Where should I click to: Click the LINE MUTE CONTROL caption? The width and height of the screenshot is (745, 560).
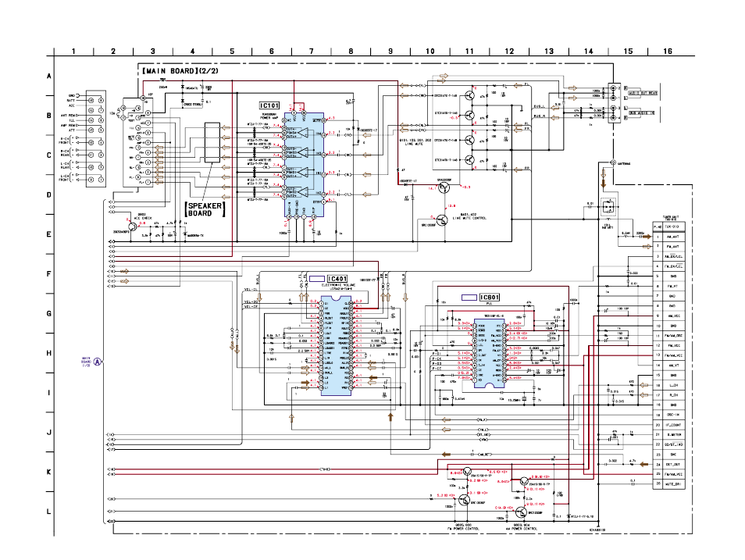coord(469,216)
